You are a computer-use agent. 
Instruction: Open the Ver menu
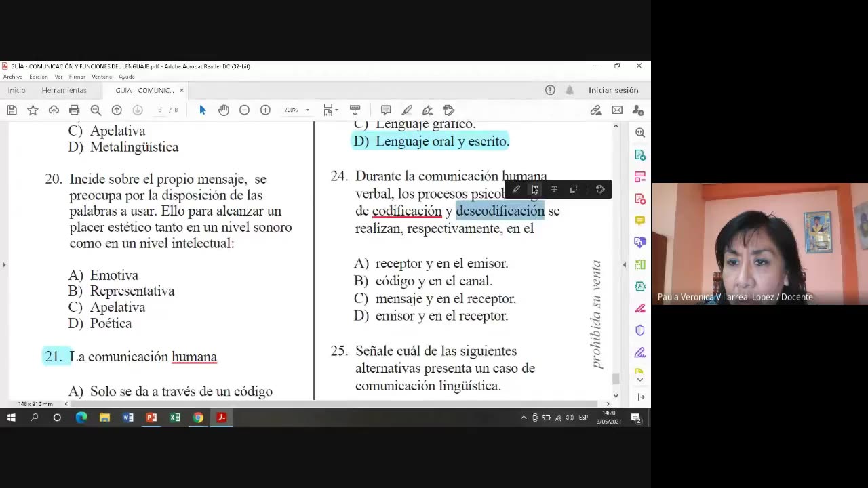click(x=59, y=77)
